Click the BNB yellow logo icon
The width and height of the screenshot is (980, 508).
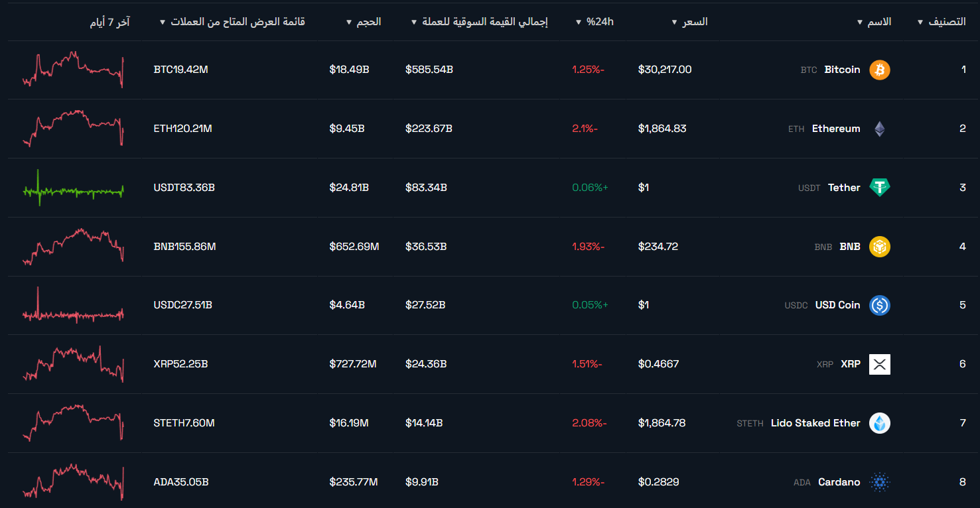point(879,247)
